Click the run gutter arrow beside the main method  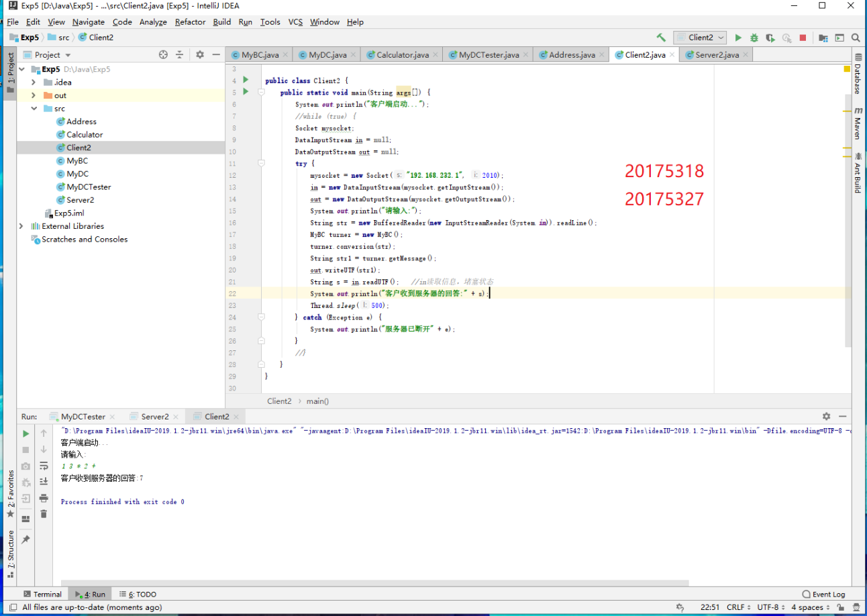[x=246, y=92]
